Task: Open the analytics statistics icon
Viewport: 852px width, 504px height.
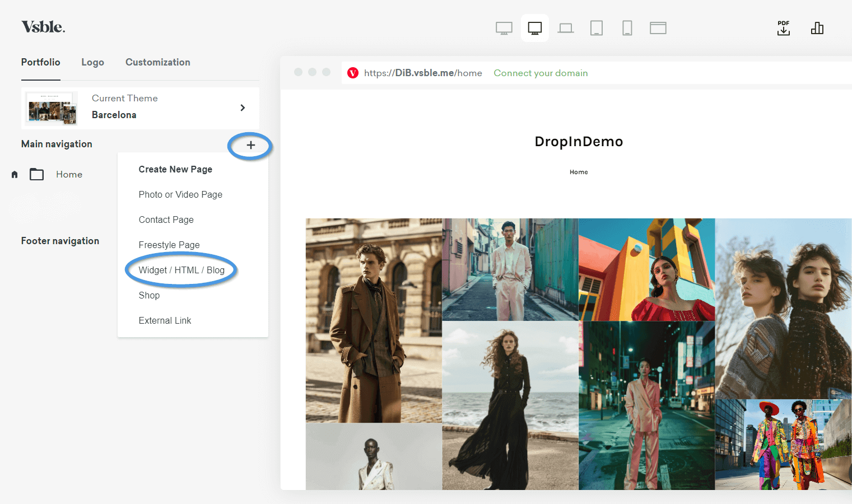Action: click(x=817, y=27)
